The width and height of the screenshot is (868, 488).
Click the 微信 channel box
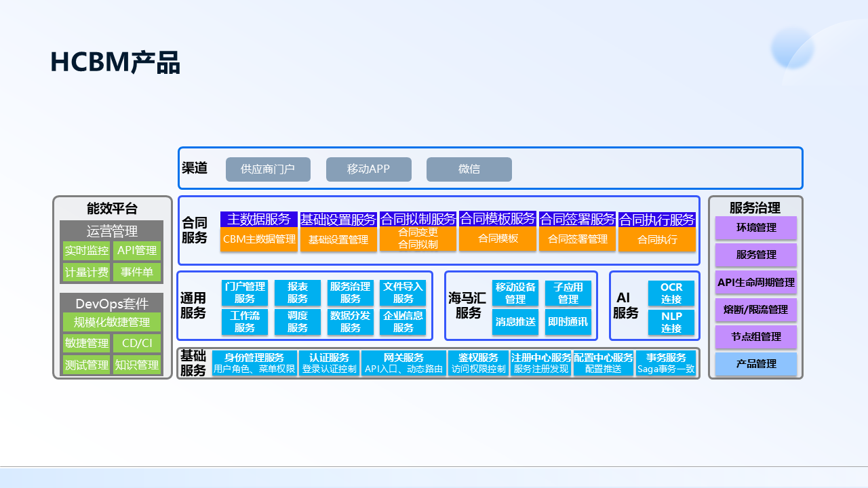[x=469, y=169]
